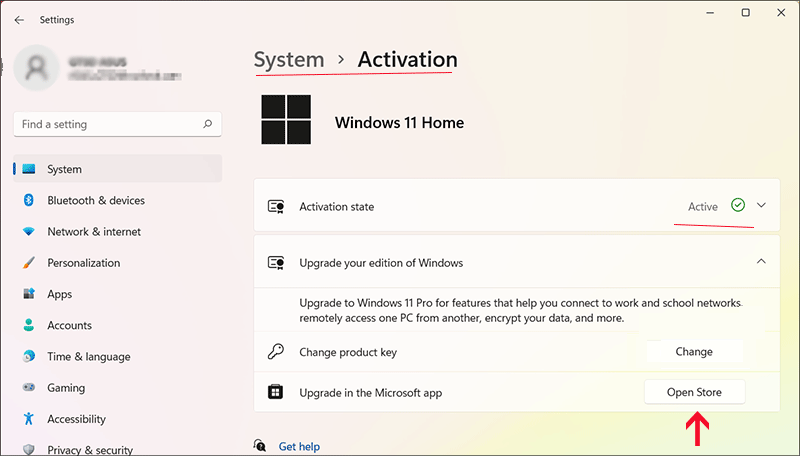Open System settings category
The height and width of the screenshot is (456, 800).
[x=118, y=169]
